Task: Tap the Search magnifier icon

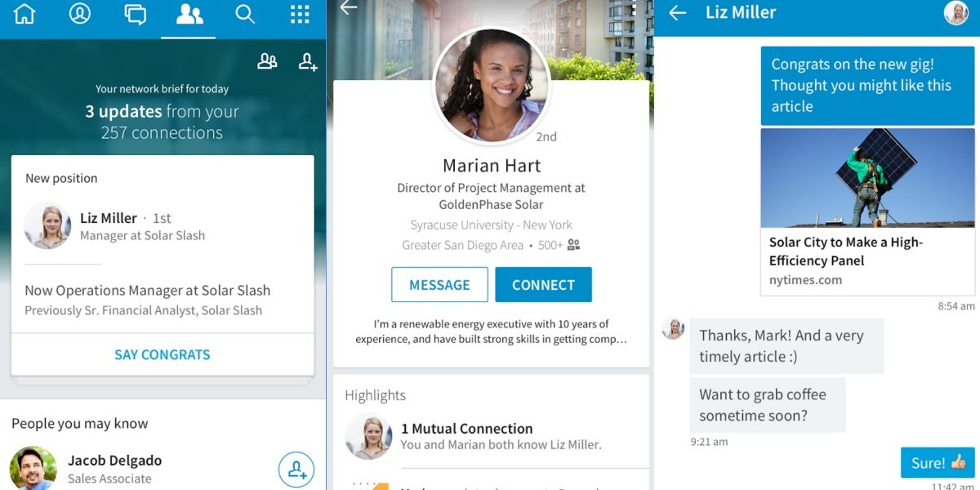Action: click(x=245, y=14)
